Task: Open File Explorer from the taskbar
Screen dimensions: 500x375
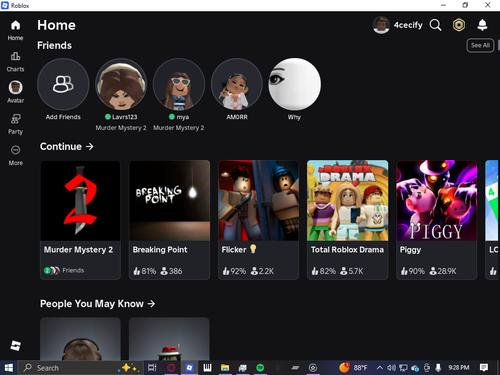Action: [225, 368]
